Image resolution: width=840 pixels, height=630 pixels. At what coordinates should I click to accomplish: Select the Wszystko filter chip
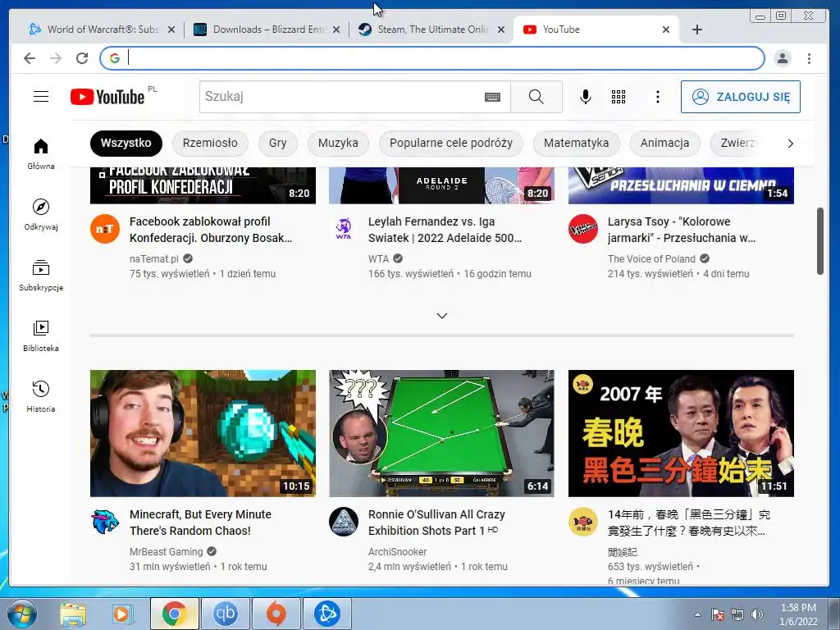(126, 143)
